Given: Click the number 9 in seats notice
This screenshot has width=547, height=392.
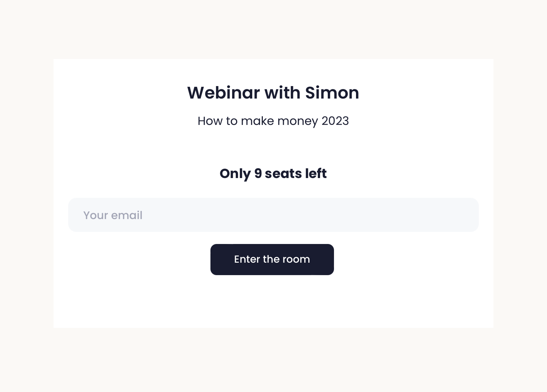Looking at the screenshot, I should 258,174.
